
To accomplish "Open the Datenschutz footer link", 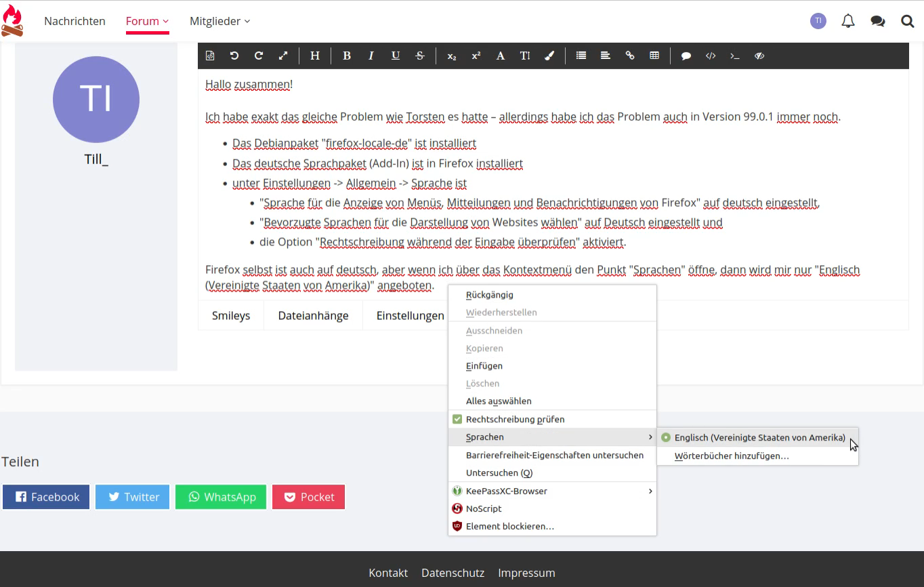I will 453,573.
